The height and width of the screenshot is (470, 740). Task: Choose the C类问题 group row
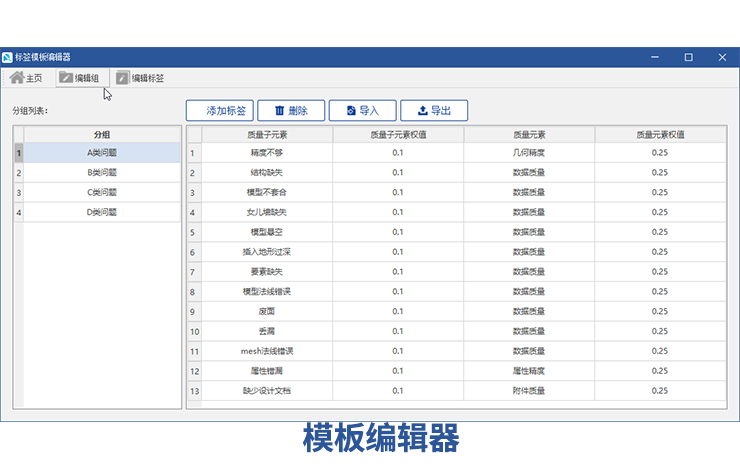click(102, 192)
